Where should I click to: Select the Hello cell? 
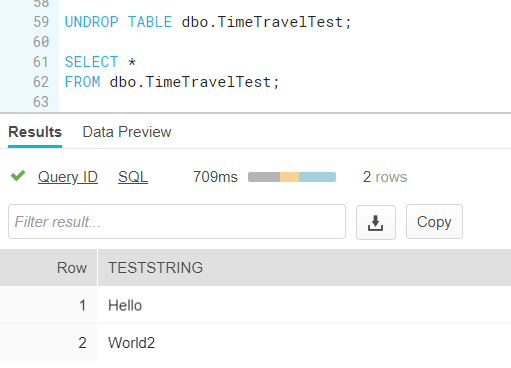(125, 305)
